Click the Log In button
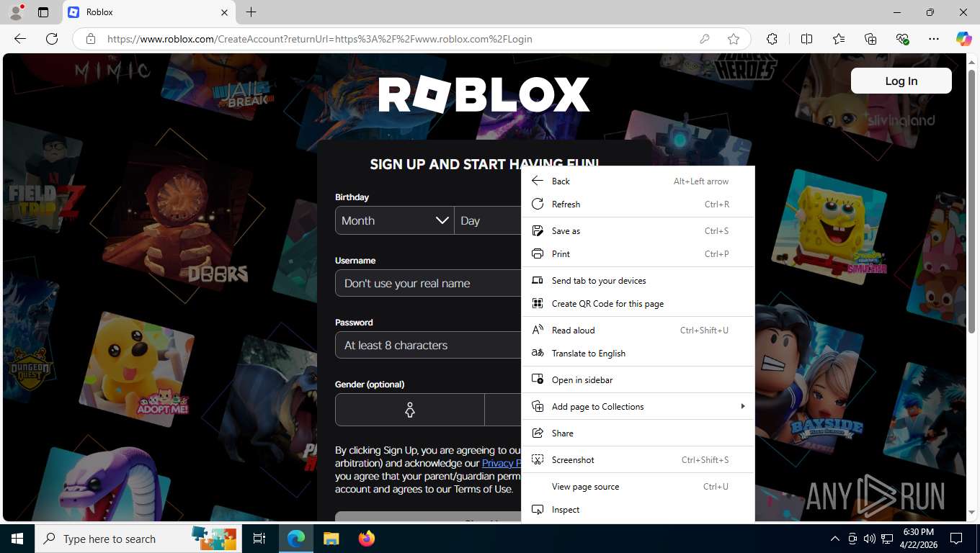The height and width of the screenshot is (553, 980). pyautogui.click(x=901, y=81)
